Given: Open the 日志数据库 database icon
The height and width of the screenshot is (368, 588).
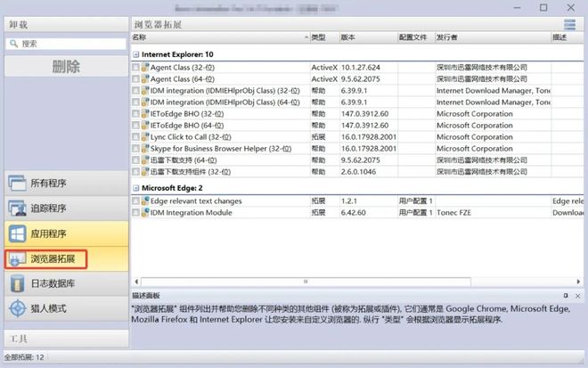Looking at the screenshot, I should pyautogui.click(x=17, y=283).
